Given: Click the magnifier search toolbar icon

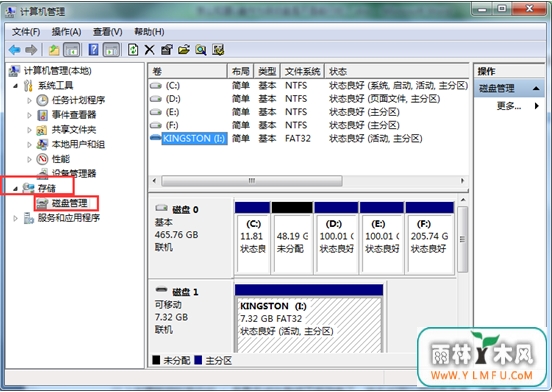Looking at the screenshot, I should click(201, 50).
